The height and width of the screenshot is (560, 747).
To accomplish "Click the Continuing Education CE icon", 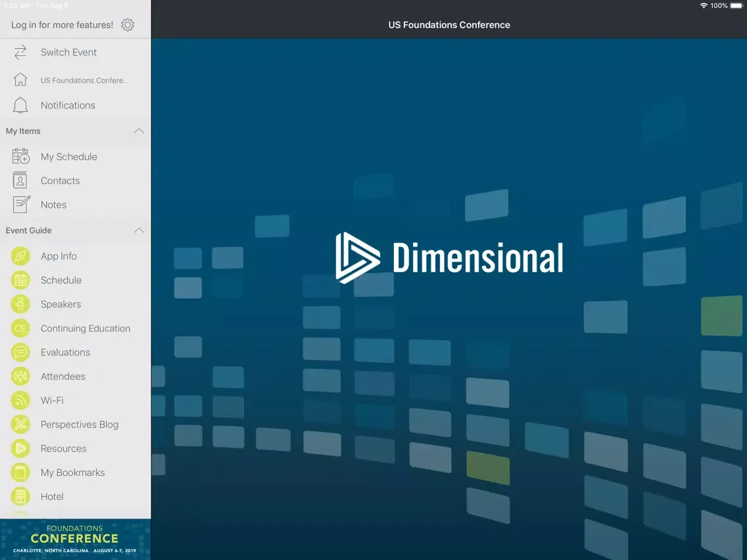I will pos(20,328).
